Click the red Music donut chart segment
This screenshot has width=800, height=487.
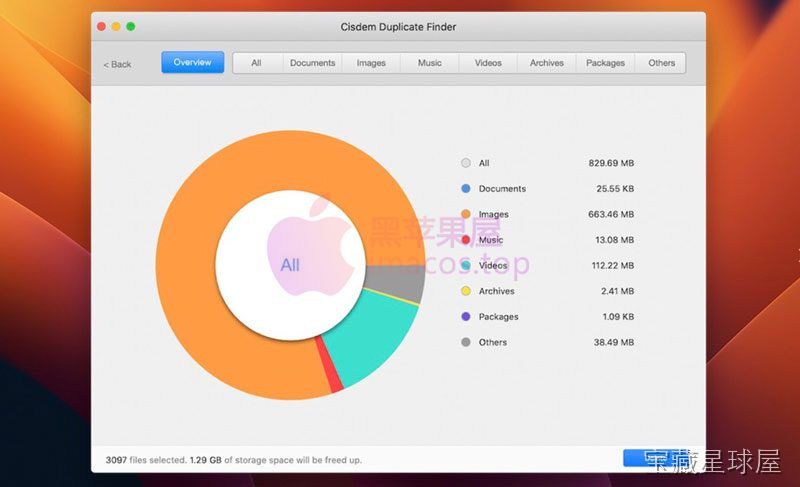point(329,365)
